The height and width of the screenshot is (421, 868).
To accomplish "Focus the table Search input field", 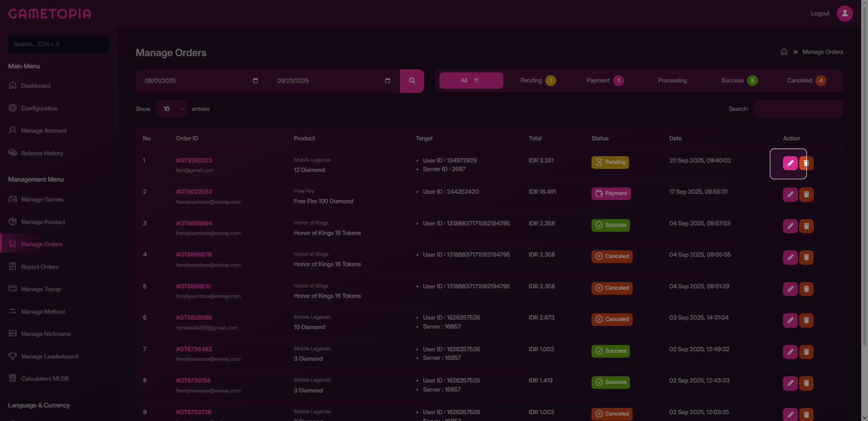I will tap(798, 109).
